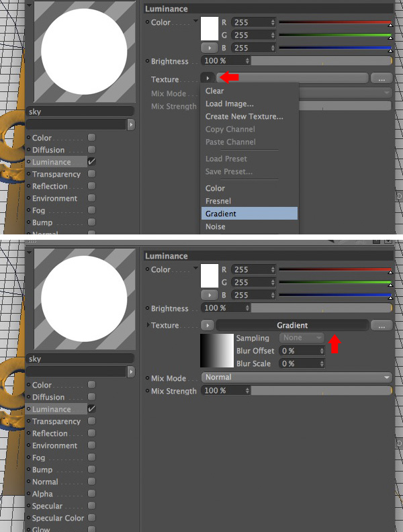
Task: Click the small arrow button below the lower color swatch
Action: 210,295
